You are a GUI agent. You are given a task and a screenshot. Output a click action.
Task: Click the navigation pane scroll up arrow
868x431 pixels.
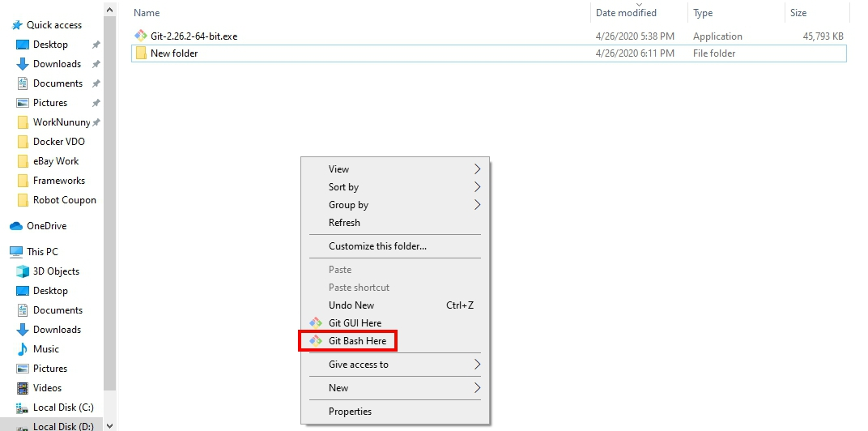click(109, 10)
